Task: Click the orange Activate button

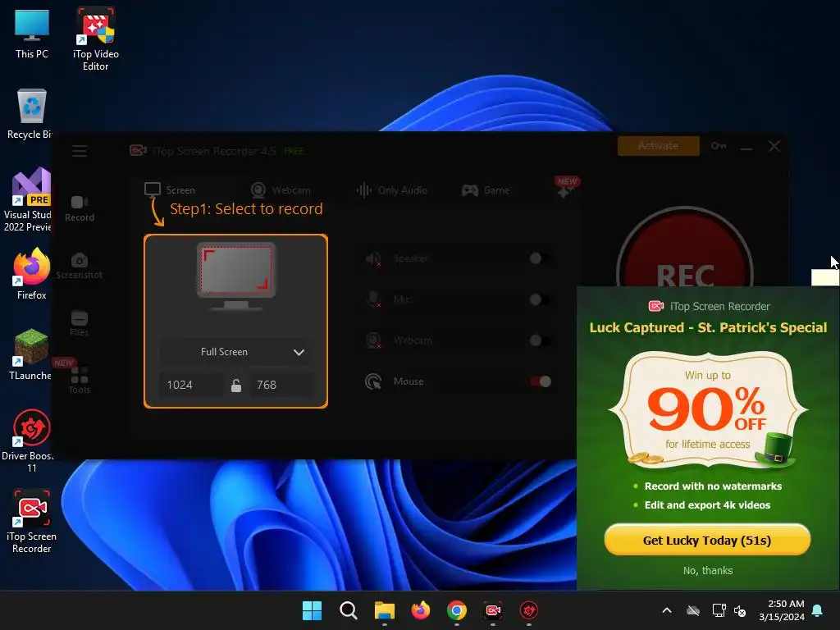Action: click(659, 146)
